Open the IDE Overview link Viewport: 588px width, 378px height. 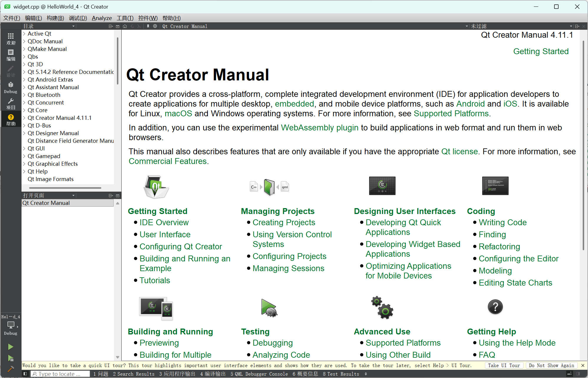pyautogui.click(x=164, y=223)
